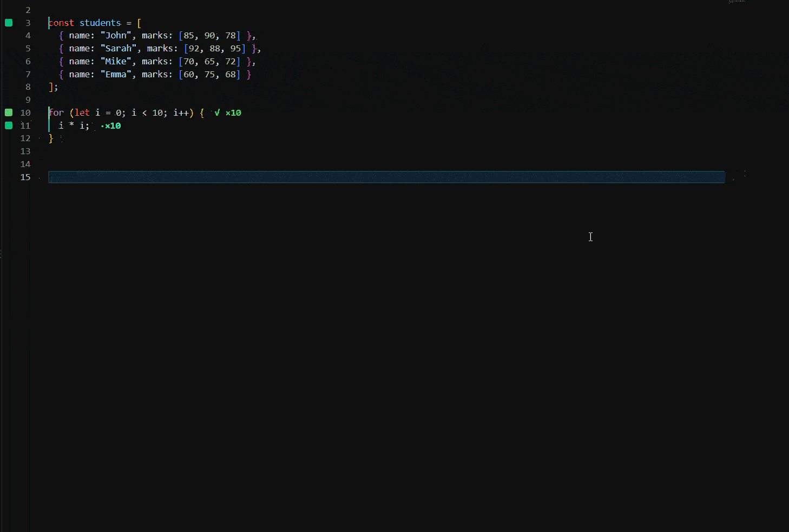
Task: Click line number 4 in the gutter
Action: coord(28,36)
